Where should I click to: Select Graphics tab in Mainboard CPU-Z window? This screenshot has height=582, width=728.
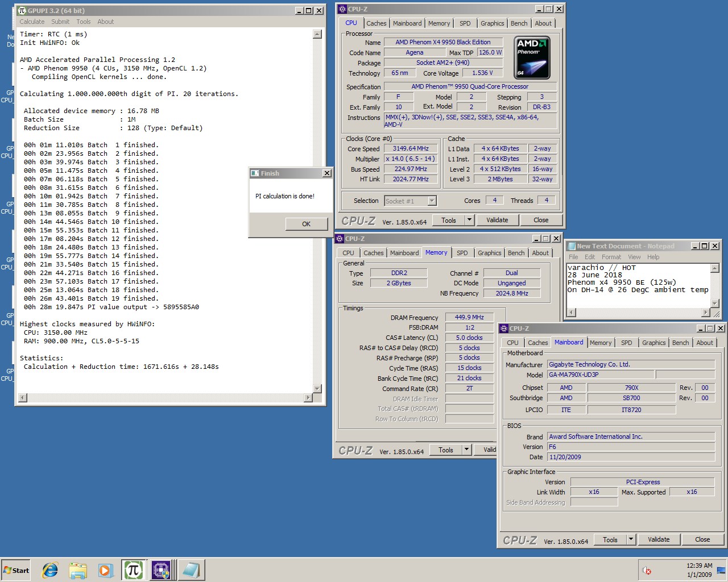coord(653,343)
